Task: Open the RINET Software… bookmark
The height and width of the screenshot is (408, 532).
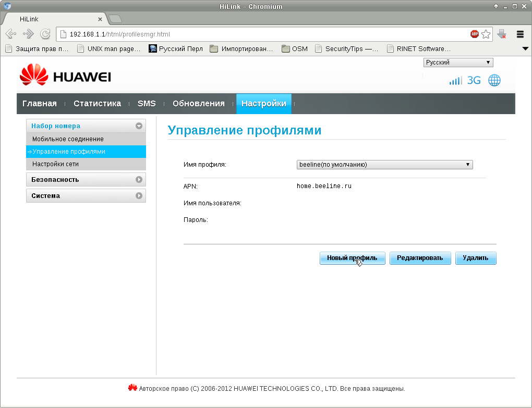Action: (419, 49)
